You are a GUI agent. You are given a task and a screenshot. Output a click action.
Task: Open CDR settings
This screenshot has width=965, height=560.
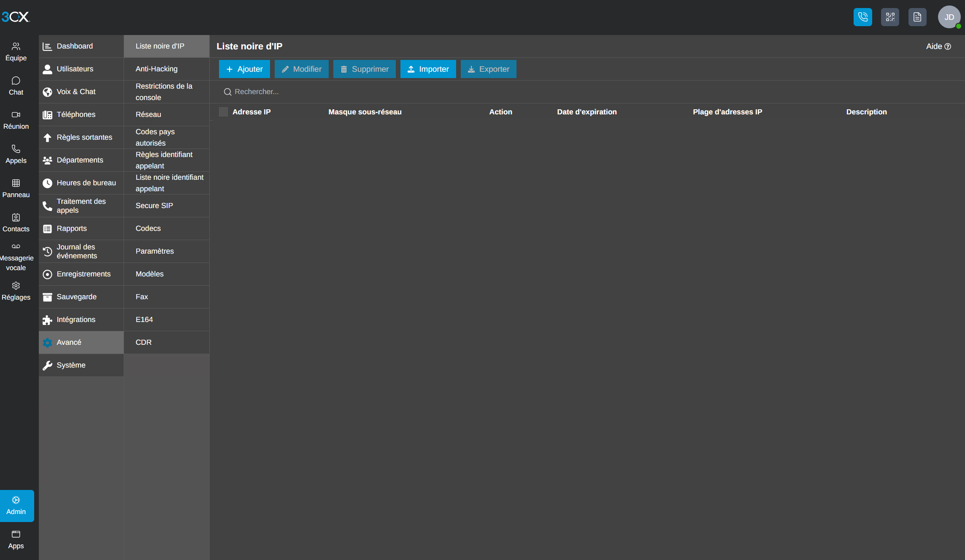coord(167,343)
